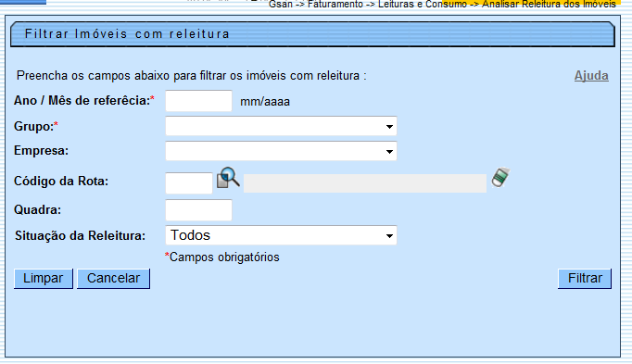Expand the Empresa dropdown
The height and width of the screenshot is (364, 632).
pyautogui.click(x=281, y=151)
